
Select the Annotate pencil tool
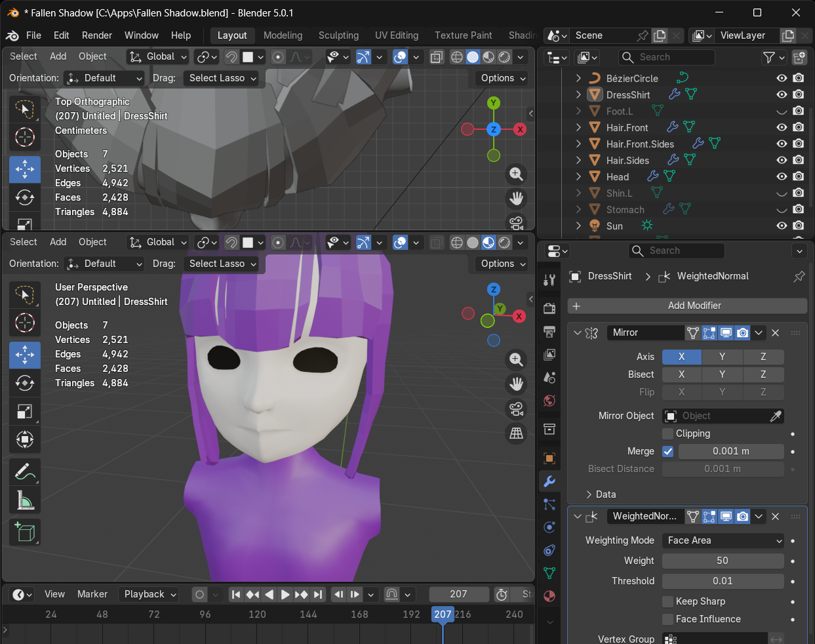coord(25,471)
